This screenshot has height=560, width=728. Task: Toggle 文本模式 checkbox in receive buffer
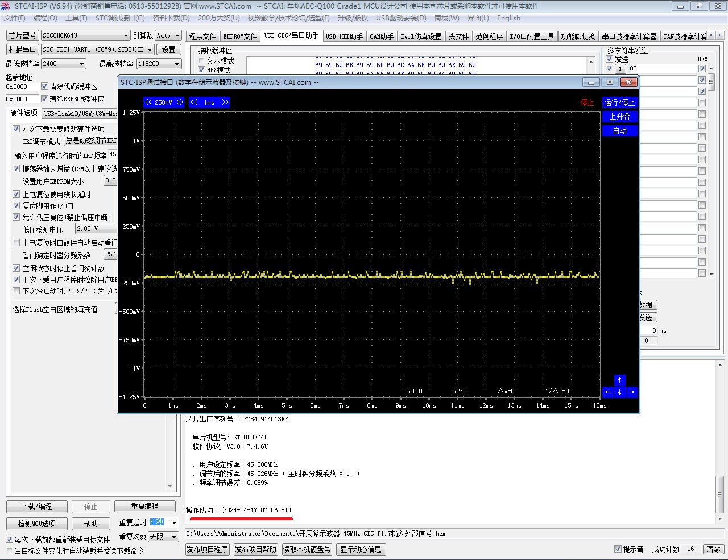click(x=201, y=61)
